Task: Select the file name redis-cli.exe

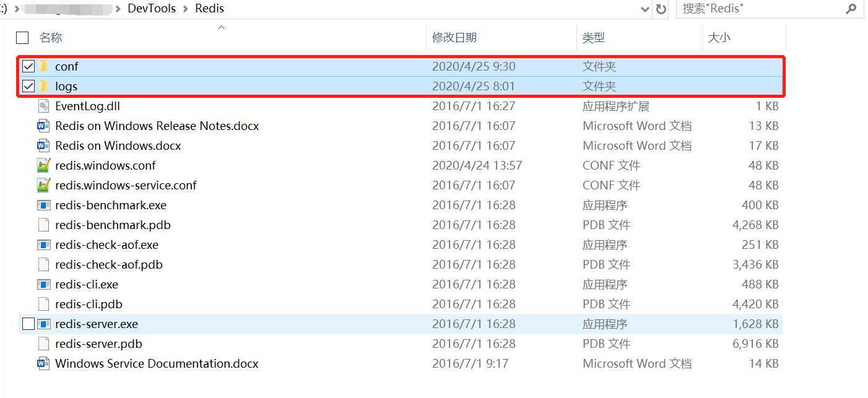Action: pyautogui.click(x=87, y=284)
